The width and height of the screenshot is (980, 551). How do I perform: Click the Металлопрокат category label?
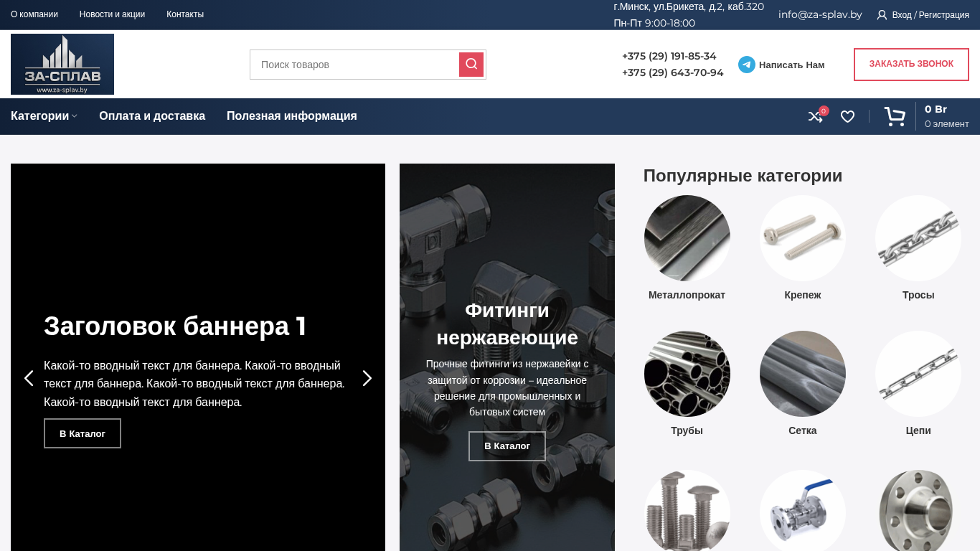click(687, 295)
